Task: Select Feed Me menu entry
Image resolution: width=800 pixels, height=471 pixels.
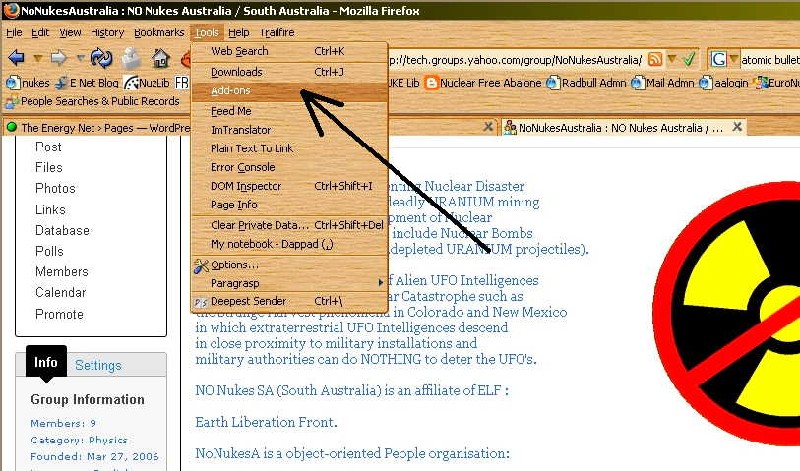Action: (289, 111)
